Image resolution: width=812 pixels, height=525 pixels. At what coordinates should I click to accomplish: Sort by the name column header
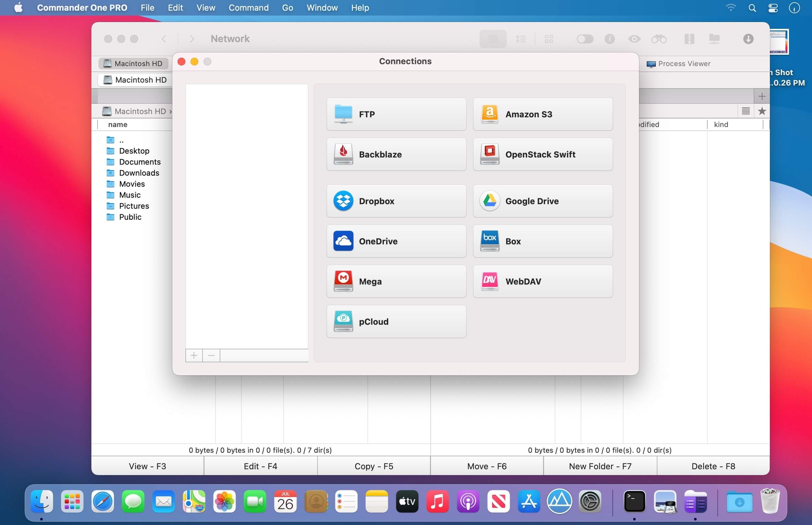point(118,124)
